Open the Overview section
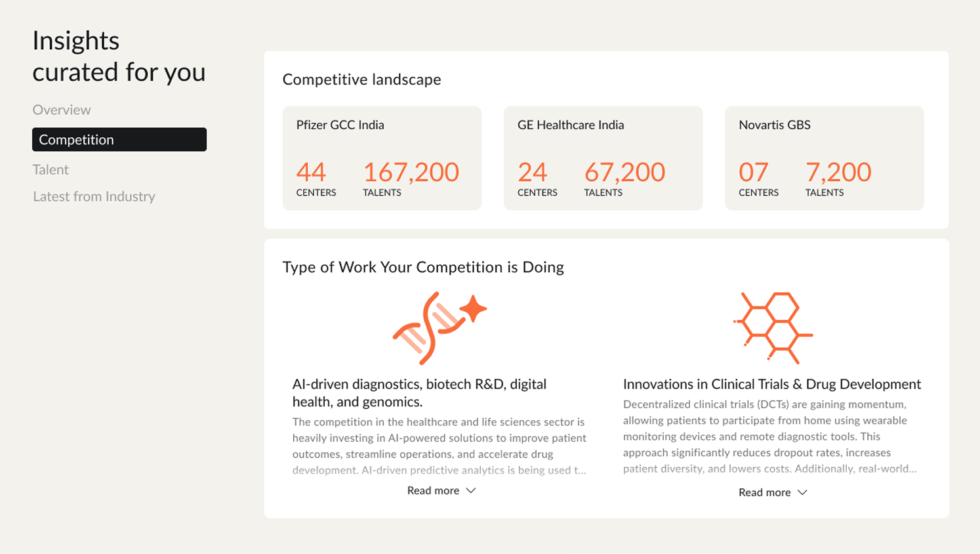Image resolution: width=980 pixels, height=554 pixels. coord(62,110)
